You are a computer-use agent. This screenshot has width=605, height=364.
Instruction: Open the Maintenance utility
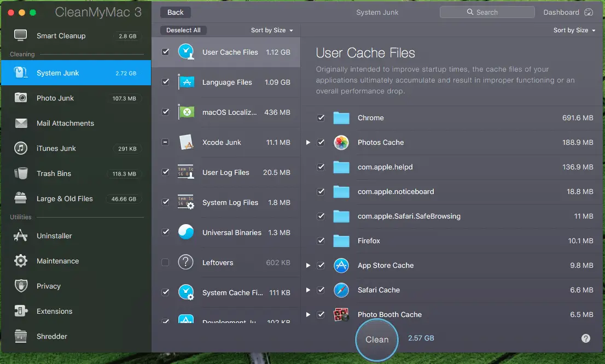click(x=76, y=261)
